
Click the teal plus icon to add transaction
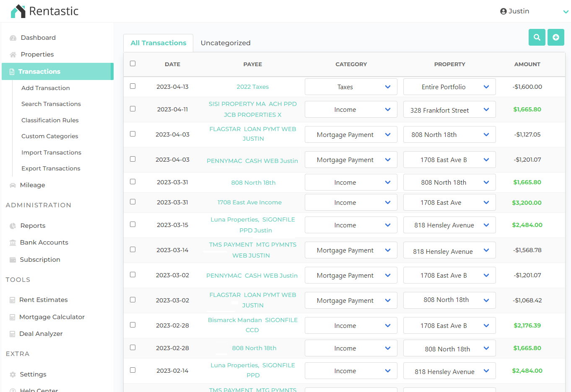tap(555, 37)
